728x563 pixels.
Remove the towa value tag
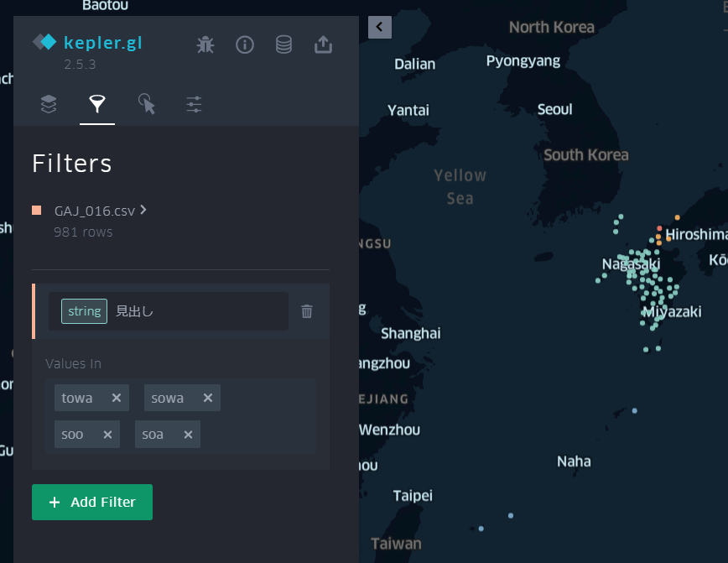tap(117, 398)
